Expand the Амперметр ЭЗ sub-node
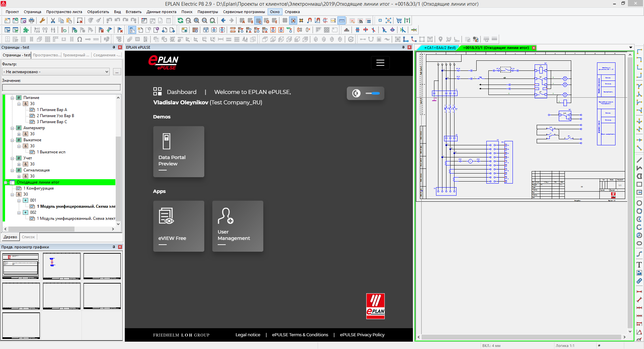The width and height of the screenshot is (644, 349). click(19, 134)
